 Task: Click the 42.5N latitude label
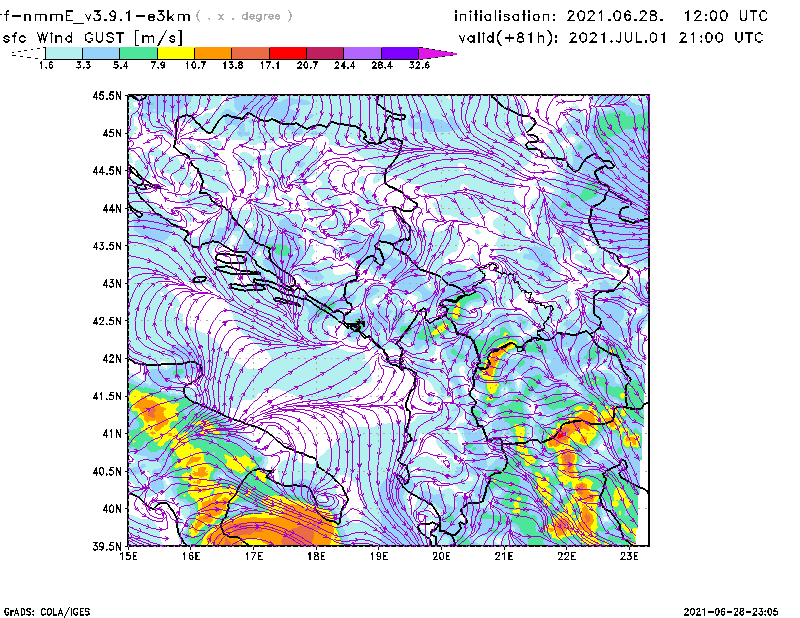tap(107, 321)
